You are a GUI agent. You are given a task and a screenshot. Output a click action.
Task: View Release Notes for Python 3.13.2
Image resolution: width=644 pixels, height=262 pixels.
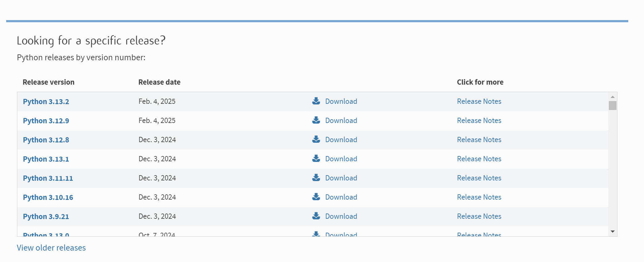coord(479,101)
